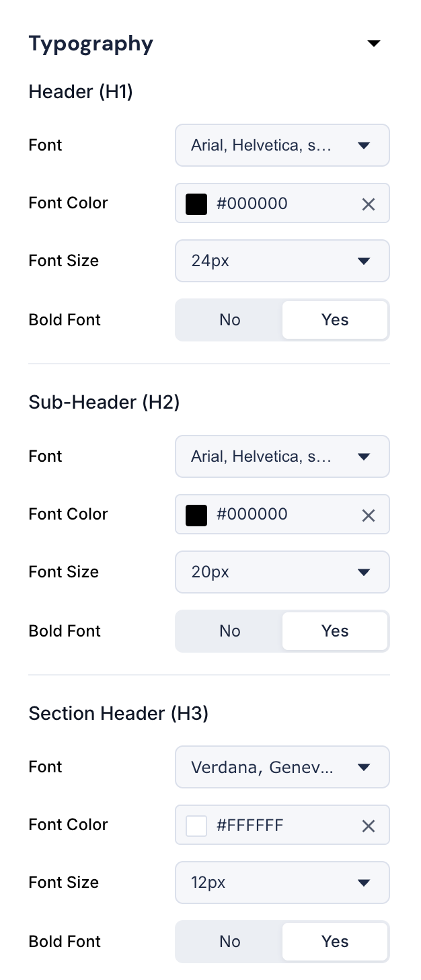This screenshot has height=980, width=421.
Task: Click the Header (H1) black color swatch
Action: coord(196,204)
